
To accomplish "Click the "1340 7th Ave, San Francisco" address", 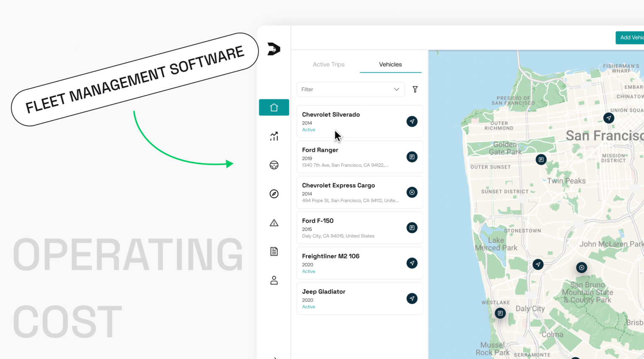I will [x=345, y=165].
